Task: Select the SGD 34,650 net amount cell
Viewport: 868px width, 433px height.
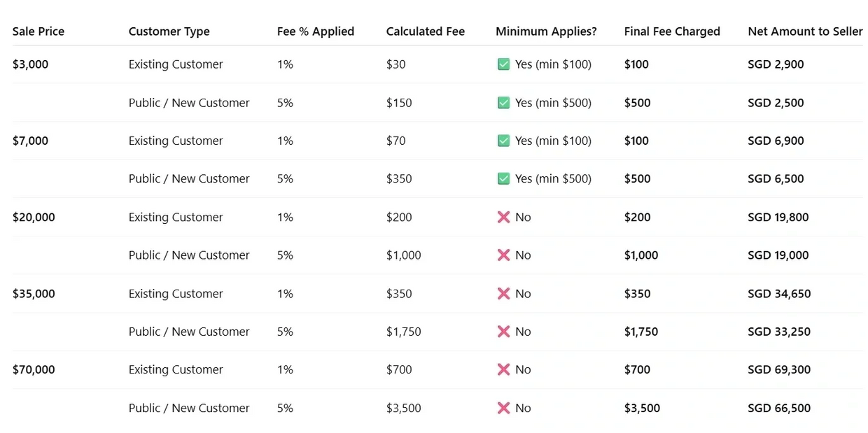Action: click(x=779, y=294)
